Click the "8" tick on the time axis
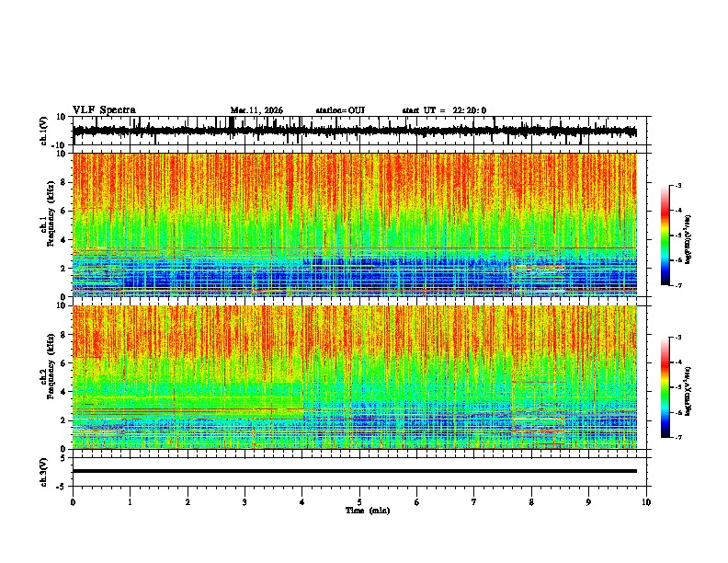The image size is (728, 563). [531, 502]
